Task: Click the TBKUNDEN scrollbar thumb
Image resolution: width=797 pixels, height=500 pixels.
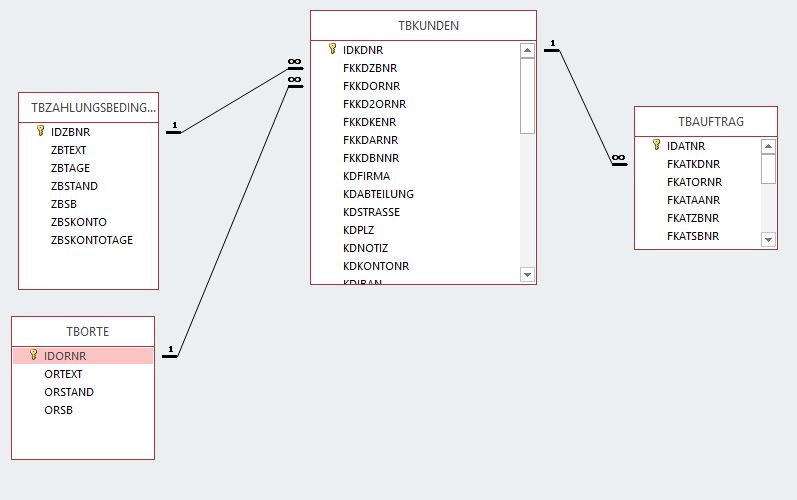Action: tap(527, 96)
